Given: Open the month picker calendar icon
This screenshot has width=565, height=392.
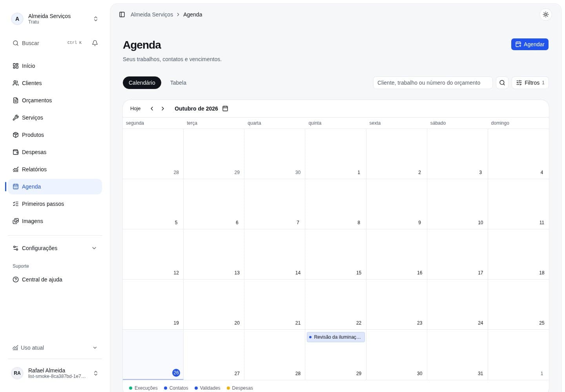Looking at the screenshot, I should 225,109.
